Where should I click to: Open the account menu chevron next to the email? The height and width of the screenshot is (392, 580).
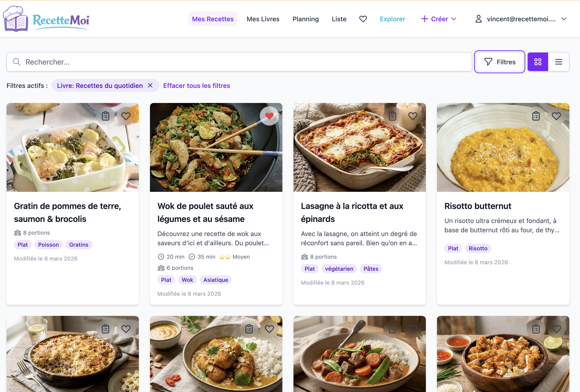(x=564, y=19)
